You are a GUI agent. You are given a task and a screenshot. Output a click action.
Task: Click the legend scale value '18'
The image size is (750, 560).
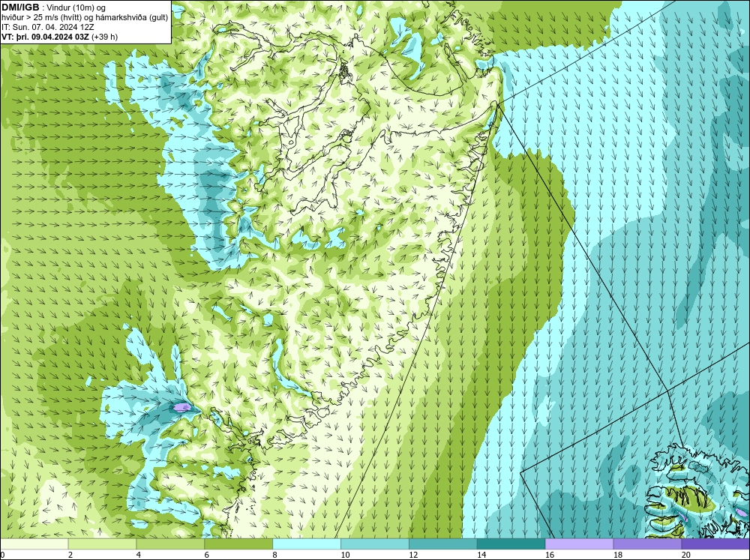618,555
